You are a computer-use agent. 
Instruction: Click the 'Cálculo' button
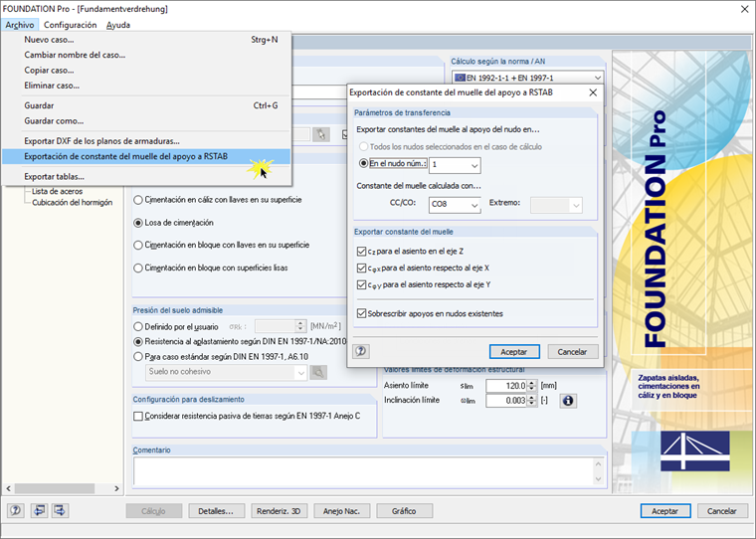point(154,511)
